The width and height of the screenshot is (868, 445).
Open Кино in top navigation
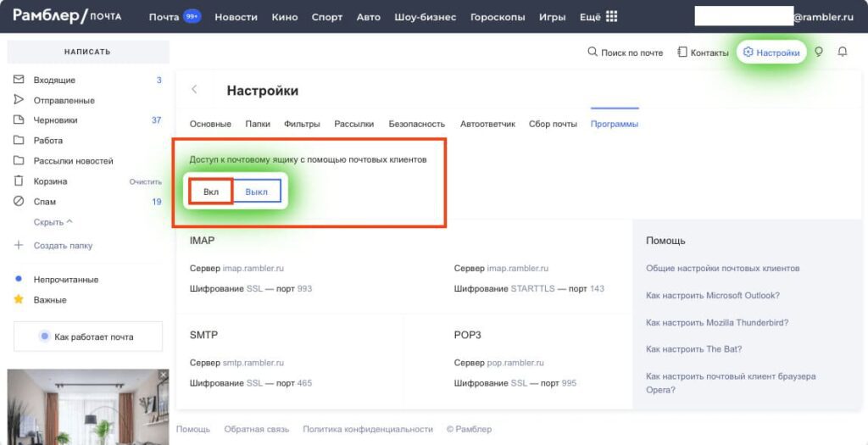(x=285, y=17)
